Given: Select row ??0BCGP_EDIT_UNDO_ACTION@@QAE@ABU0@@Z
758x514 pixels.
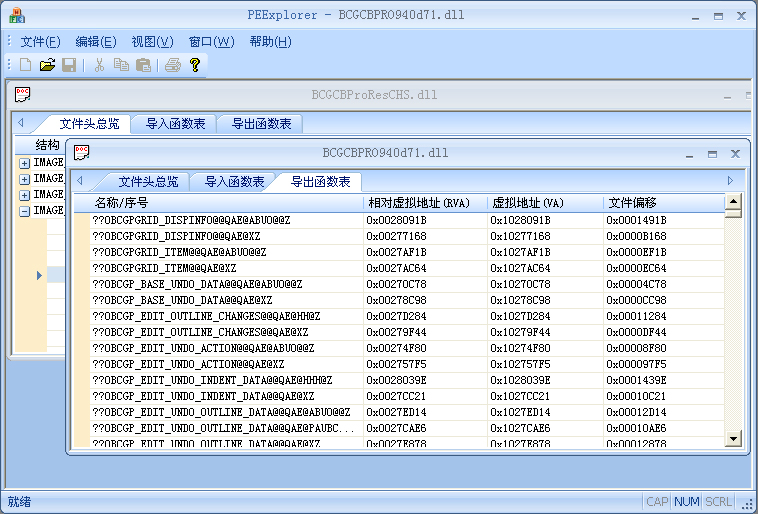Looking at the screenshot, I should (407, 348).
